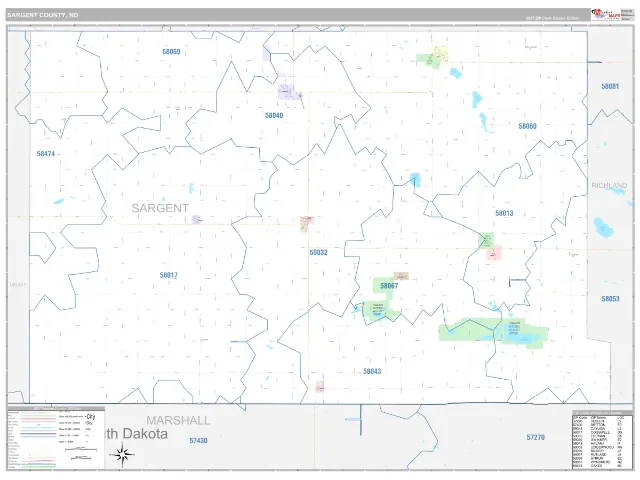Select ZIP code label 58013
Viewport: 640px width, 480px height.
[x=504, y=213]
